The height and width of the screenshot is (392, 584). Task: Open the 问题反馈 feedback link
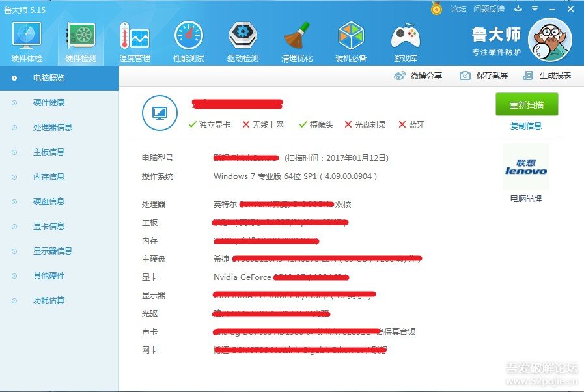point(489,9)
